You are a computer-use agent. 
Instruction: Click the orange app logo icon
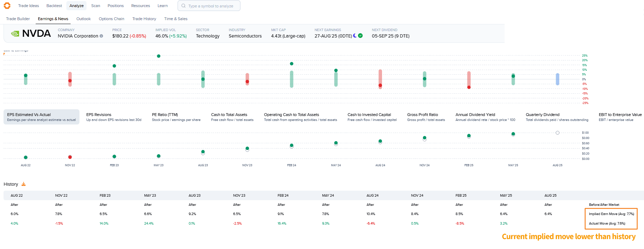[7, 6]
